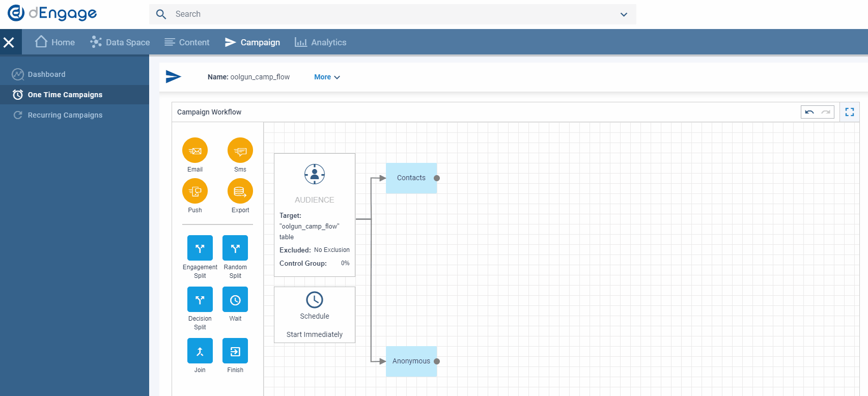
Task: Click the campaign name oolgun_camp_flow
Action: 260,77
